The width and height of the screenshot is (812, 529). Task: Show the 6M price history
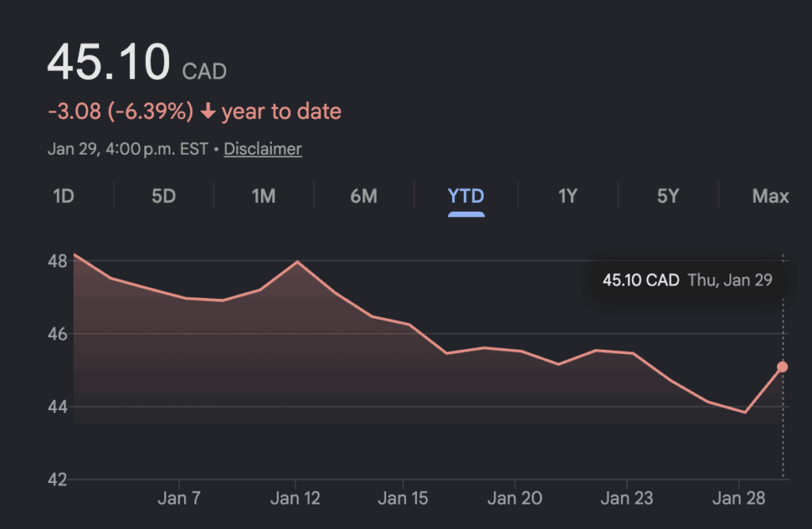(364, 196)
